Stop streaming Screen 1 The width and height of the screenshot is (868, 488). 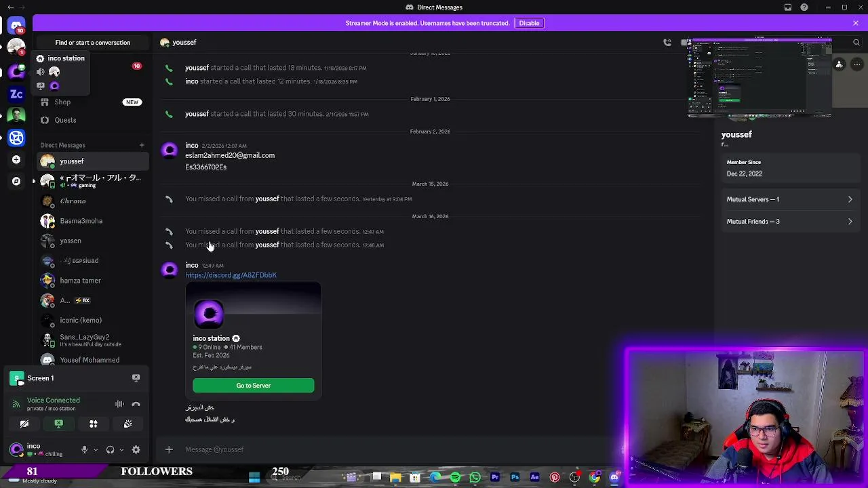(x=136, y=378)
